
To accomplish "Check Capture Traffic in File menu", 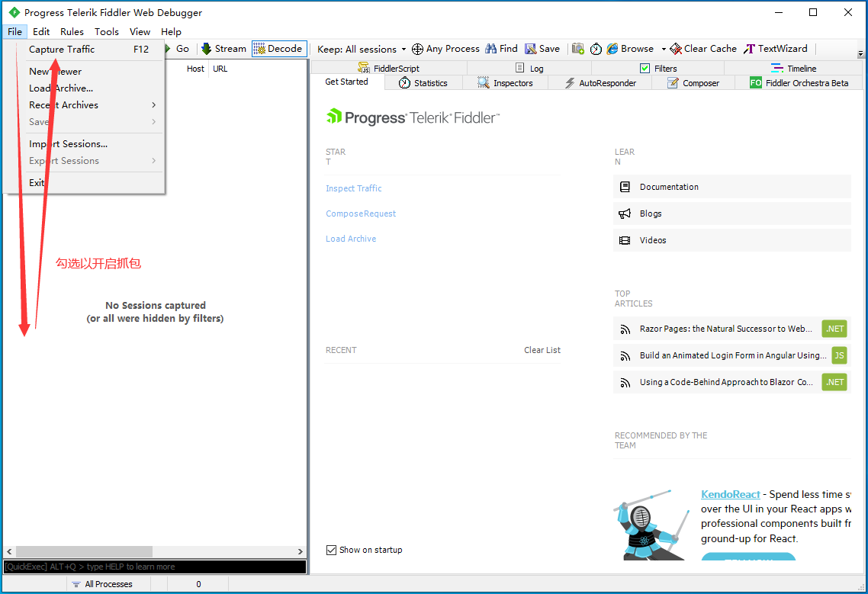I will coord(84,50).
